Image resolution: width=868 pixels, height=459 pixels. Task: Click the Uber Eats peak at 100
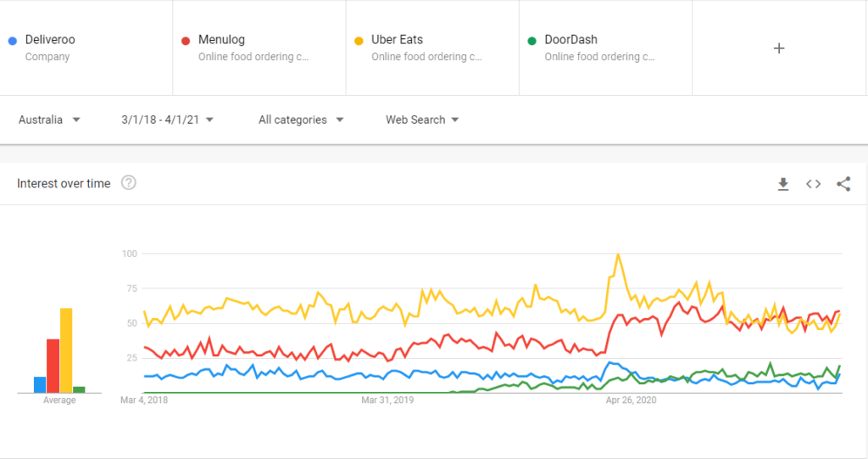(x=618, y=255)
